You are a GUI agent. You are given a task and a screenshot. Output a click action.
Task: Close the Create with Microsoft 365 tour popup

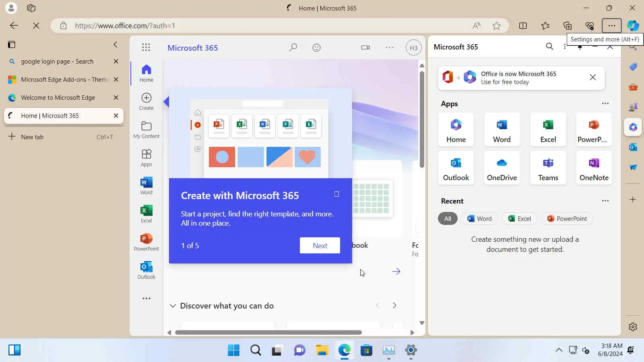coord(336,194)
